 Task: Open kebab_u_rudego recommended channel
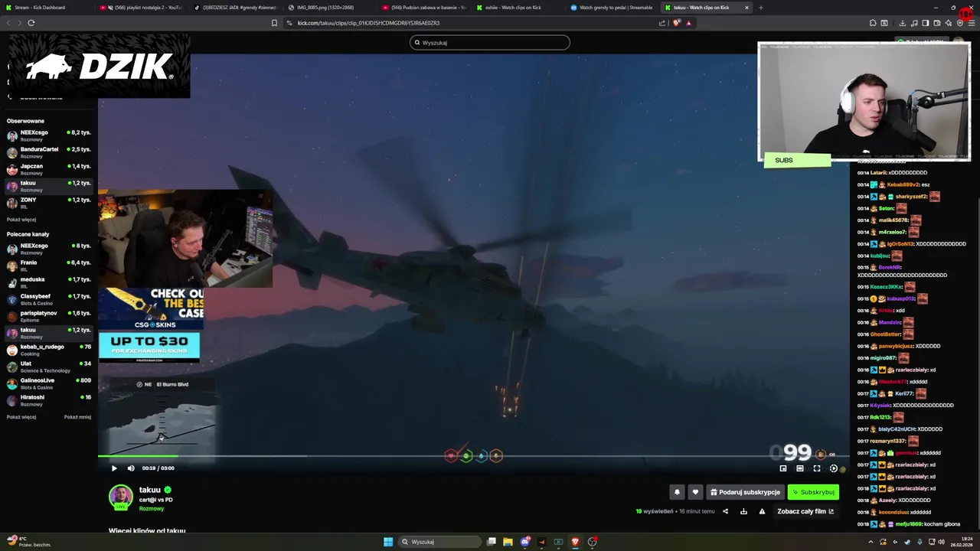click(x=49, y=350)
